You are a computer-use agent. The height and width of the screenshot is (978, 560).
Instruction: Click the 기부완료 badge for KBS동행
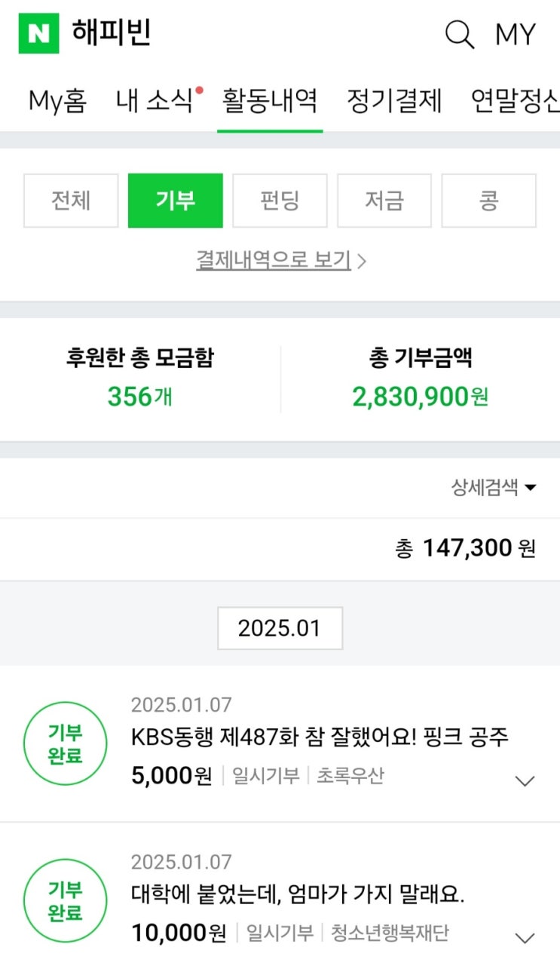(65, 743)
